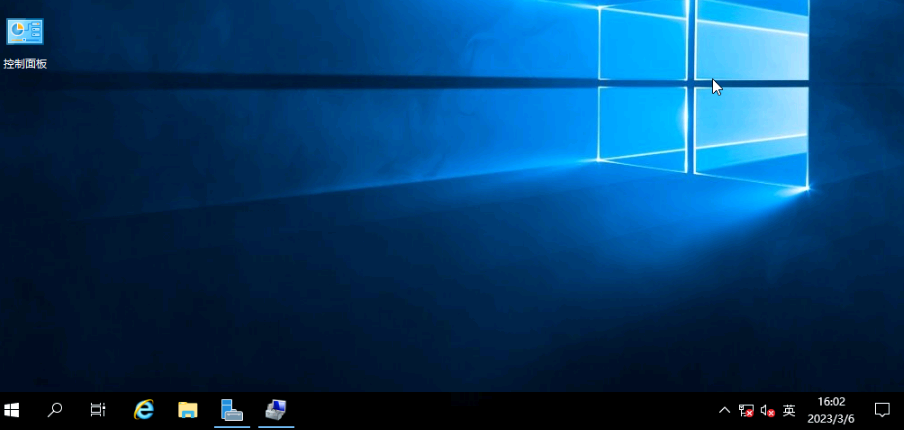Open File Explorer from the taskbar
Image resolution: width=904 pixels, height=430 pixels.
(188, 410)
